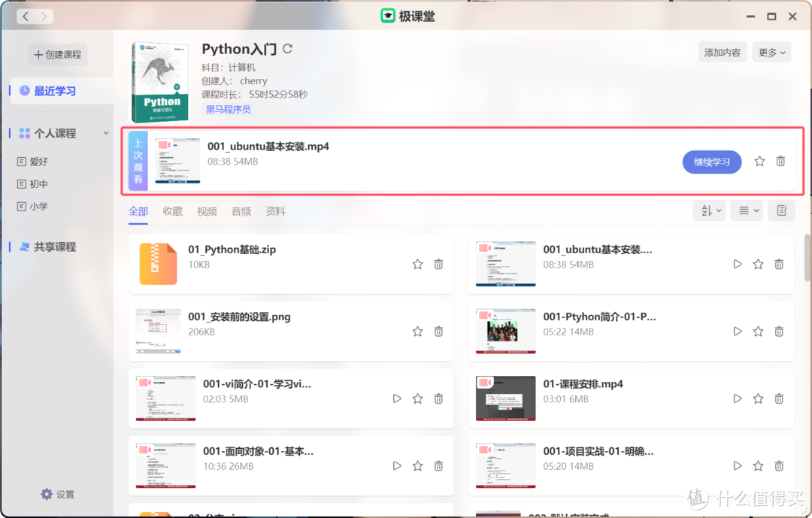Image resolution: width=812 pixels, height=518 pixels.
Task: Switch to the 音频 tab
Action: 241,211
